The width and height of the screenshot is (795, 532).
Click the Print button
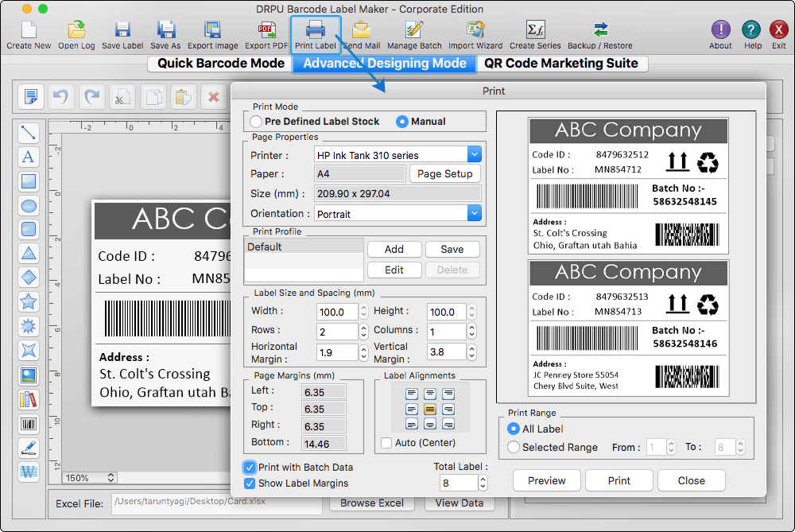pyautogui.click(x=619, y=480)
